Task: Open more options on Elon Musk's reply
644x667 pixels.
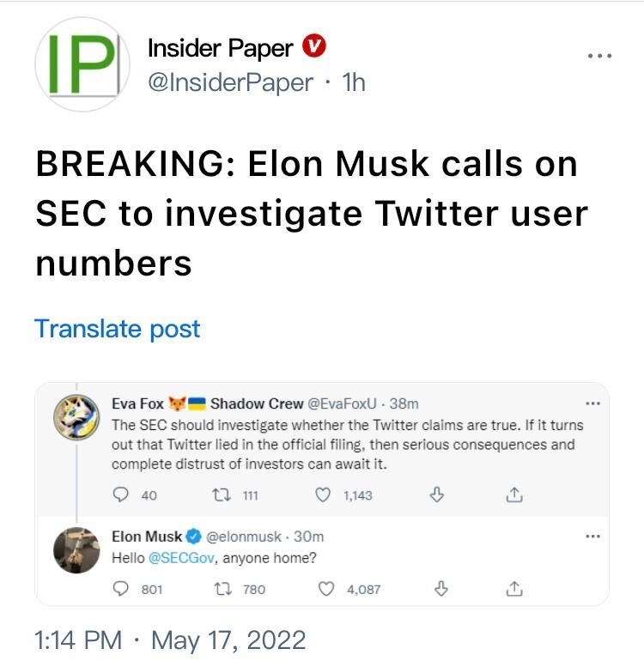Action: (591, 537)
